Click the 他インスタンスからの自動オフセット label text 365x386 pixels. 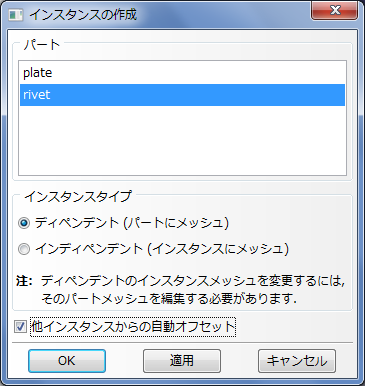pyautogui.click(x=133, y=327)
